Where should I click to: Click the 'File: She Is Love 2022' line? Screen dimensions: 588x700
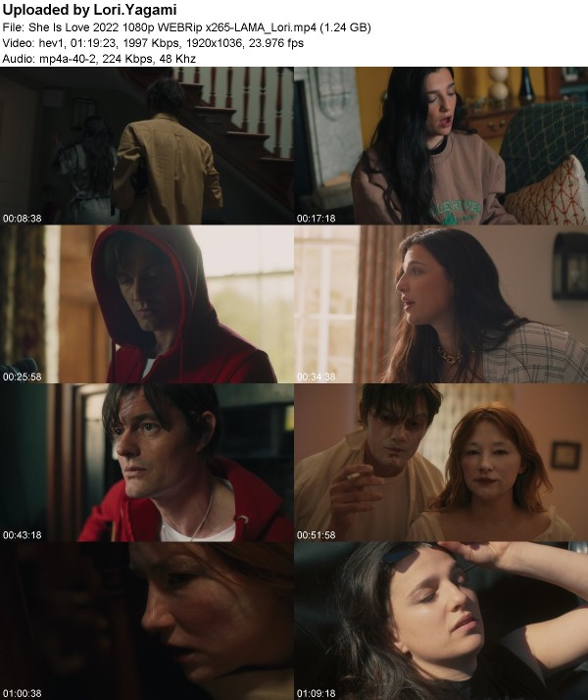coord(186,27)
